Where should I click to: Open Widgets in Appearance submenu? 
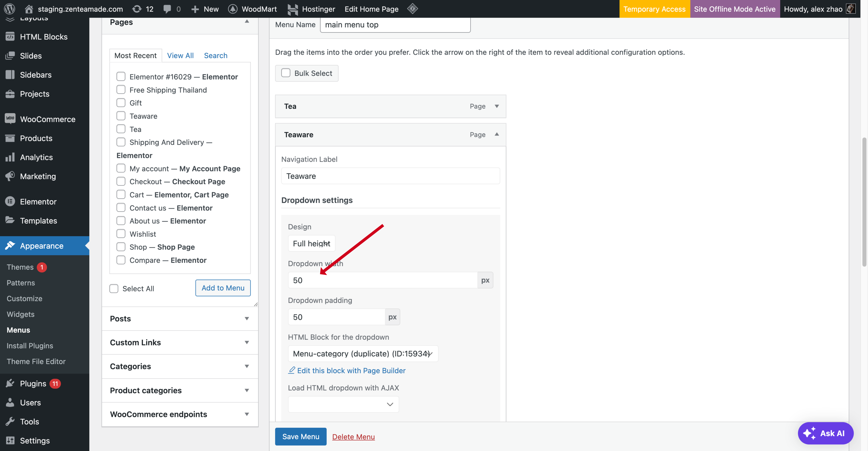click(x=21, y=314)
